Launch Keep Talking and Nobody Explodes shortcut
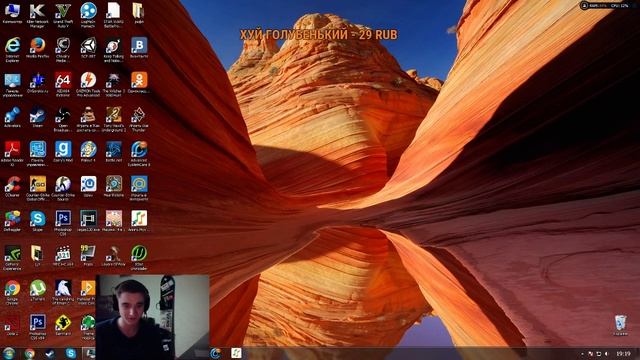This screenshot has width=640, height=360. point(113,49)
